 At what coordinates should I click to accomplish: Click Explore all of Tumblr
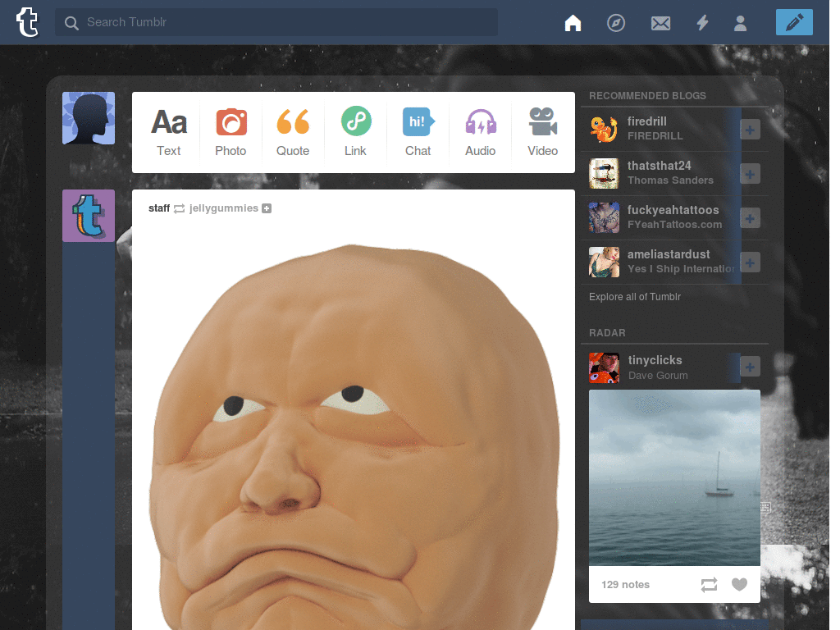point(635,297)
